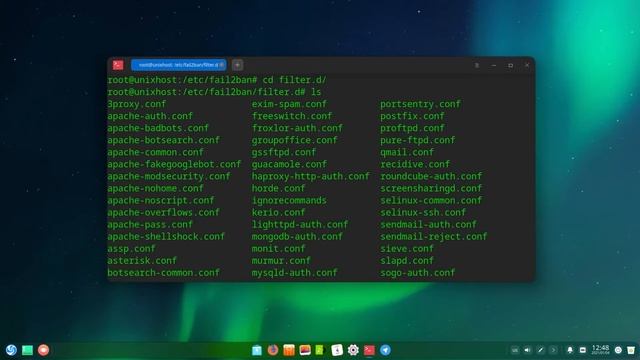Click botsearch-common.conf file name
This screenshot has height=360, width=640.
pos(163,273)
